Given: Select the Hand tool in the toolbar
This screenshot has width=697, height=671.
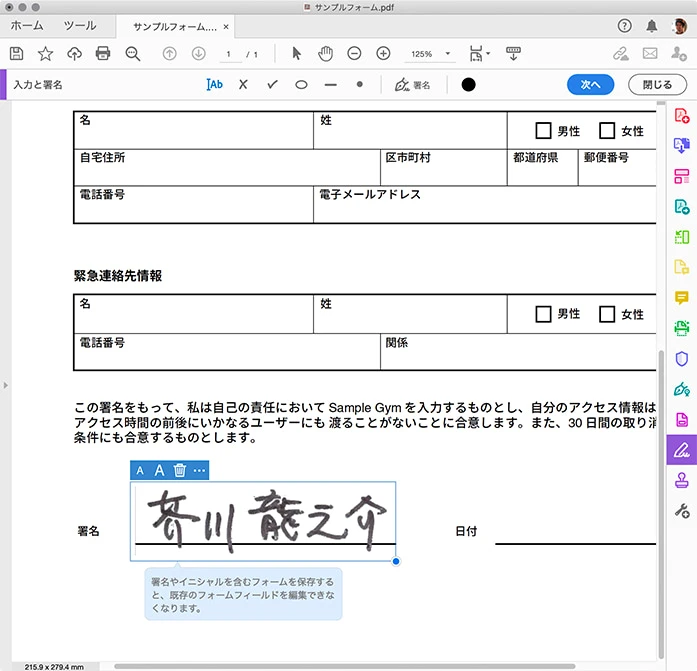Looking at the screenshot, I should [325, 53].
